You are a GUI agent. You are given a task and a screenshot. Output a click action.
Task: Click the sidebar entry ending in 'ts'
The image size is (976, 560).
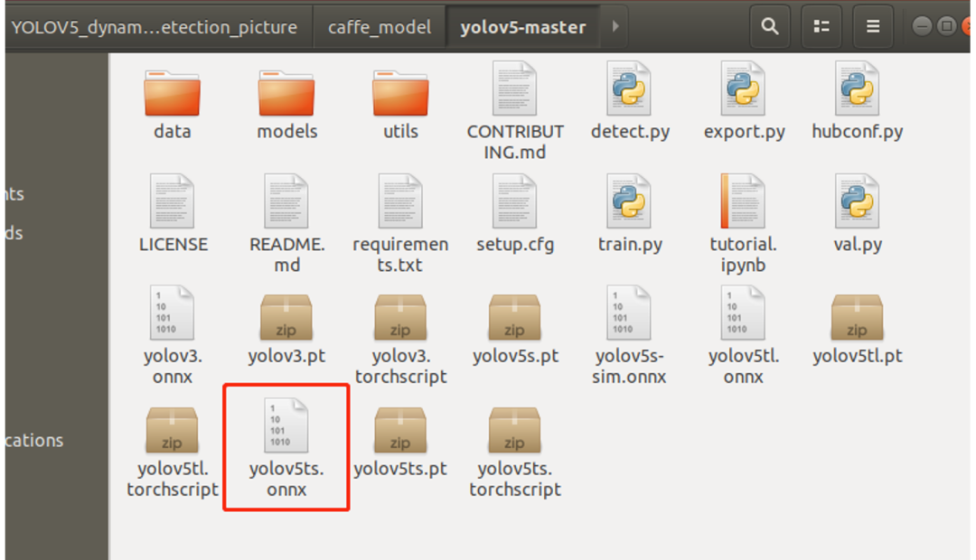(x=15, y=194)
